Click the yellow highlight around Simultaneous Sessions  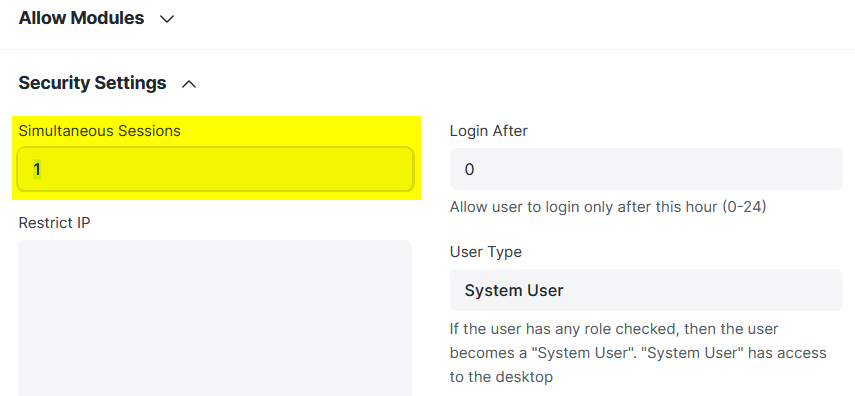pos(216,158)
